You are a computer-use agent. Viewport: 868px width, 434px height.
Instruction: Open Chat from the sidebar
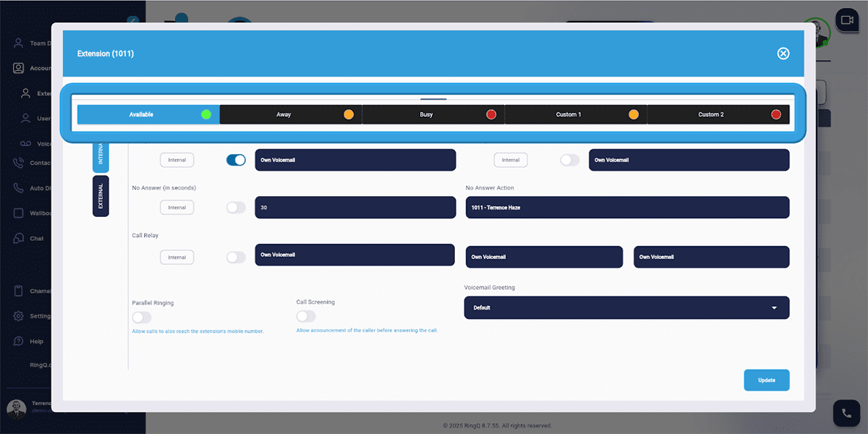click(19, 239)
